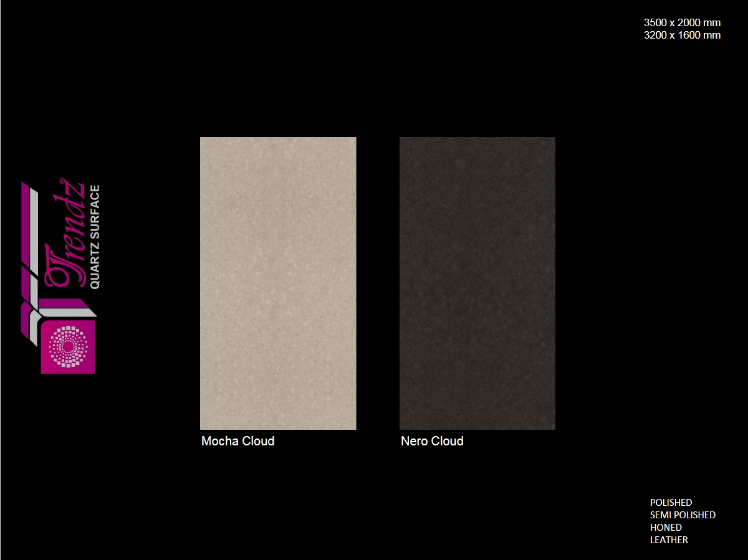This screenshot has width=748, height=560.
Task: Pick the LEATHER finish option
Action: pos(669,539)
